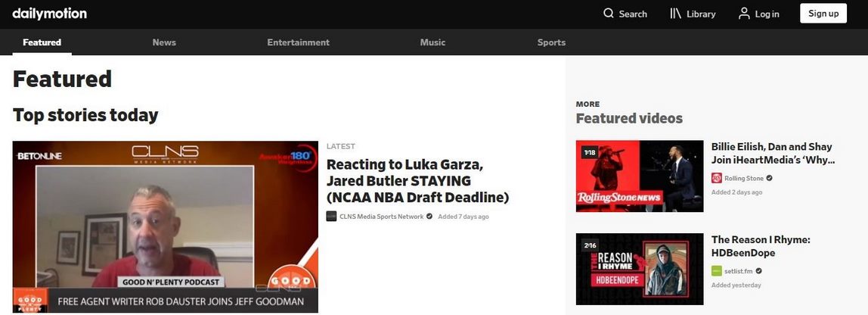Image resolution: width=868 pixels, height=315 pixels.
Task: Select the Featured tab
Action: (42, 42)
